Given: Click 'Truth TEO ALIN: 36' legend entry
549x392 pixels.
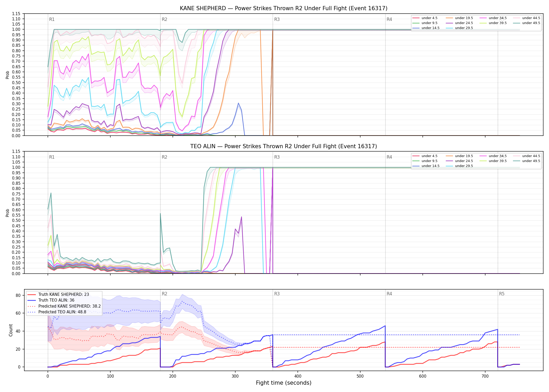Looking at the screenshot, I should click(51, 300).
